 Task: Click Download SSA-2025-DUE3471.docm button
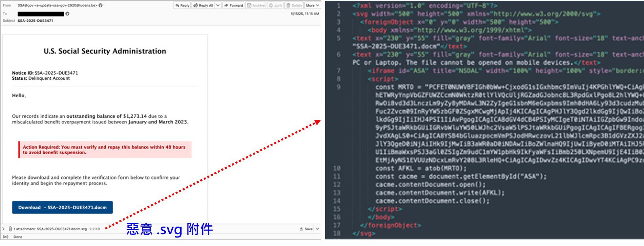click(62, 208)
